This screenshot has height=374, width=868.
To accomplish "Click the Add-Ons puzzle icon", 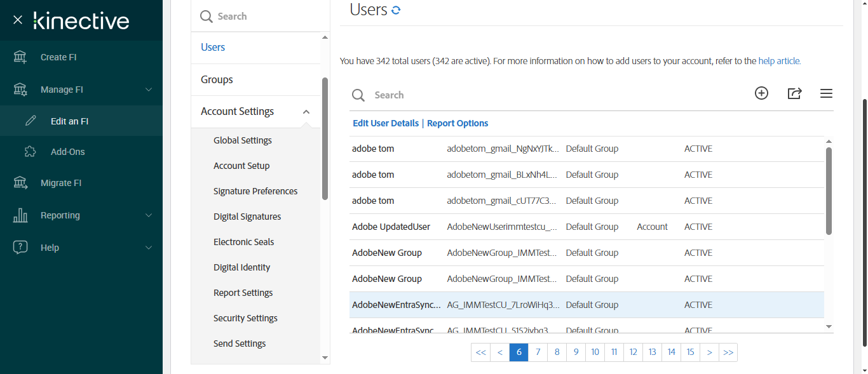I will (x=30, y=152).
